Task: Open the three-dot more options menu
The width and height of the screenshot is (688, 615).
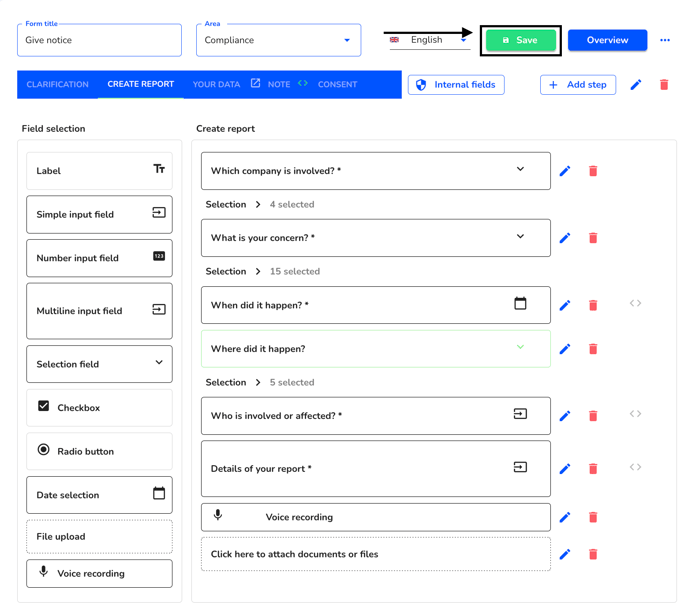Action: [x=665, y=40]
